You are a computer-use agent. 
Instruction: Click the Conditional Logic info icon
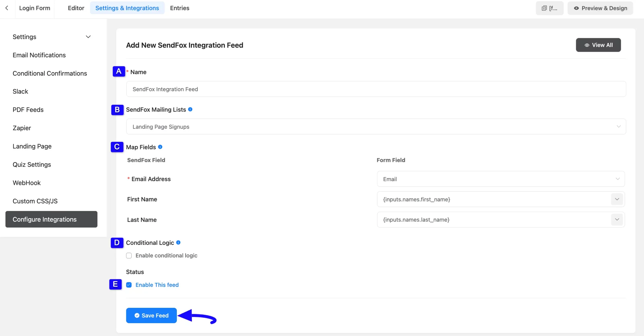click(178, 243)
